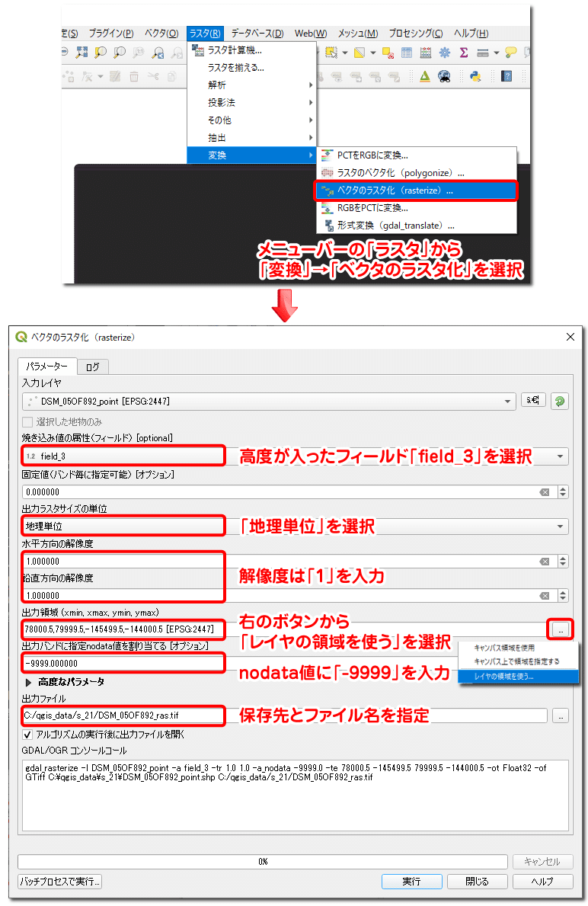
Task: Click the iterate-over-layer icon beside input layer
Action: [x=533, y=400]
